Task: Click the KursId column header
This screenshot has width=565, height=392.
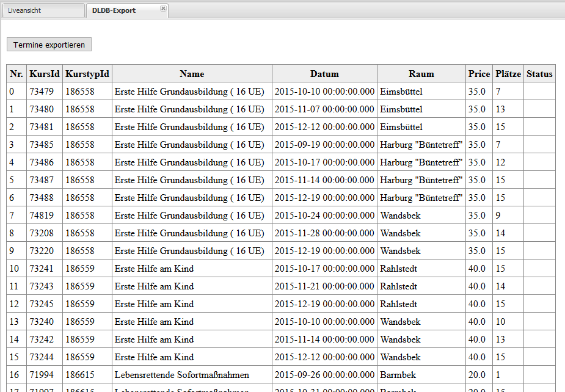Action: (x=45, y=74)
